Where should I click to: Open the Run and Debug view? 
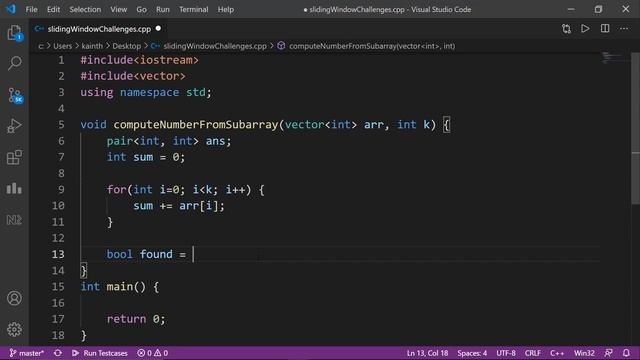coord(14,126)
